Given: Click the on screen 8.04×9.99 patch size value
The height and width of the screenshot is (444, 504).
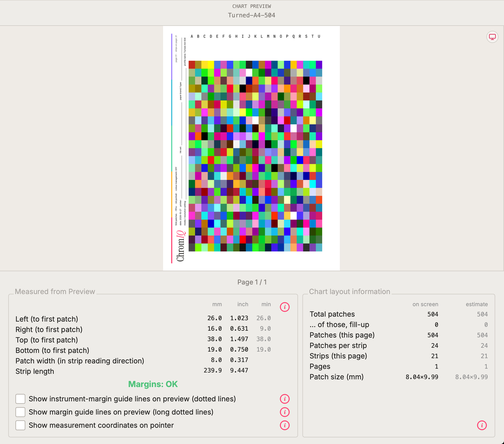Looking at the screenshot, I should [422, 377].
